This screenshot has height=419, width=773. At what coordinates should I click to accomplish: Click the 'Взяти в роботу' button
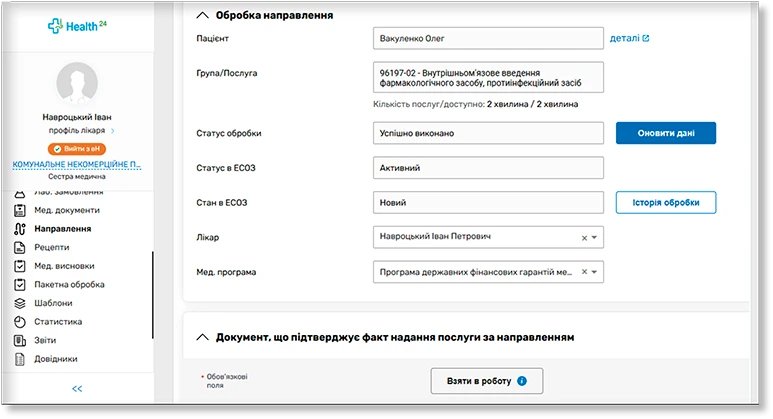coord(487,381)
